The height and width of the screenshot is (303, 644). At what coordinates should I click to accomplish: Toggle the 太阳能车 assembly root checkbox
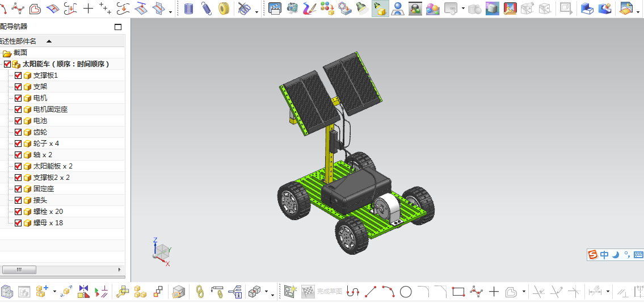click(x=7, y=64)
